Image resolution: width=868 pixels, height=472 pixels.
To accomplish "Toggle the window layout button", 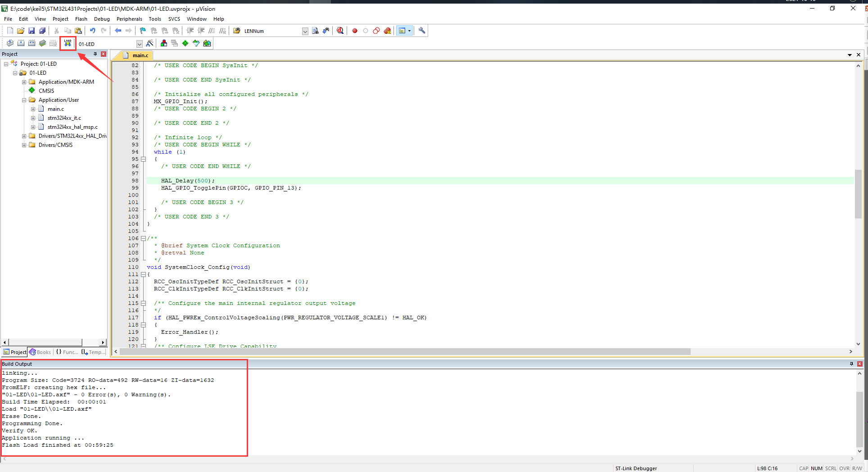I will click(x=402, y=31).
